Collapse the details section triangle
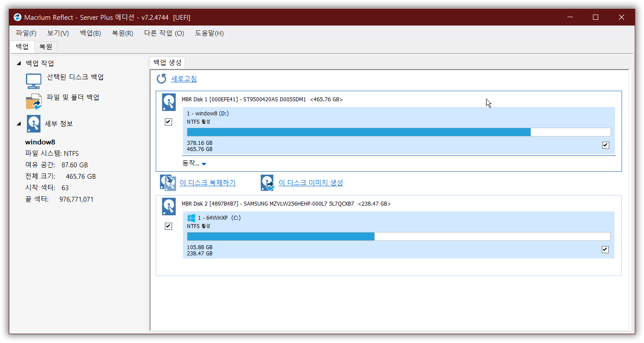644x343 pixels. pos(18,124)
